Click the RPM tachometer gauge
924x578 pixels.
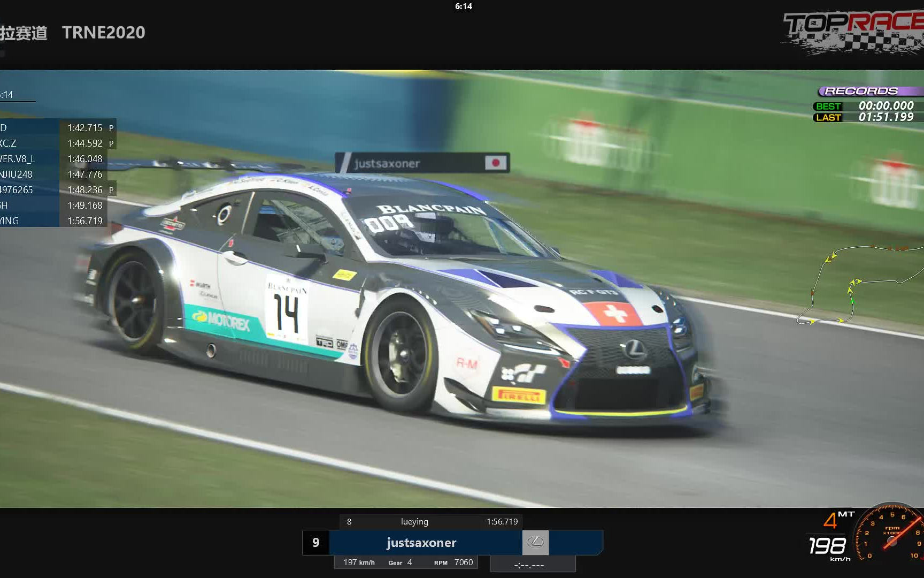click(x=891, y=533)
